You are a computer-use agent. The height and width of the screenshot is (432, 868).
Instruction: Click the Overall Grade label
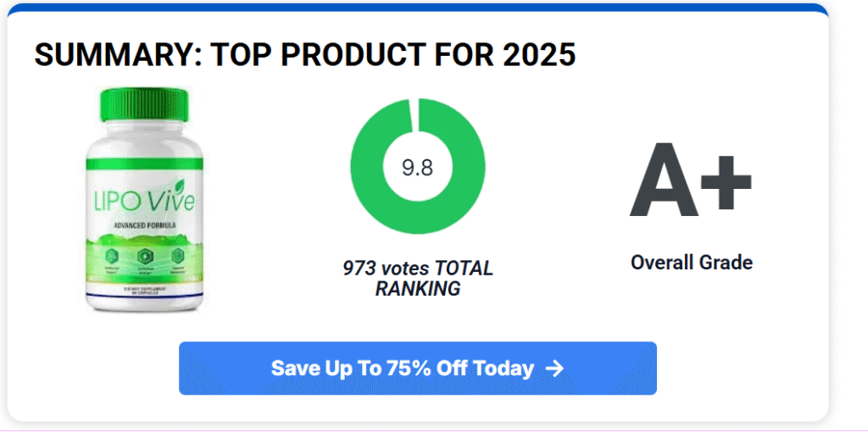(691, 263)
